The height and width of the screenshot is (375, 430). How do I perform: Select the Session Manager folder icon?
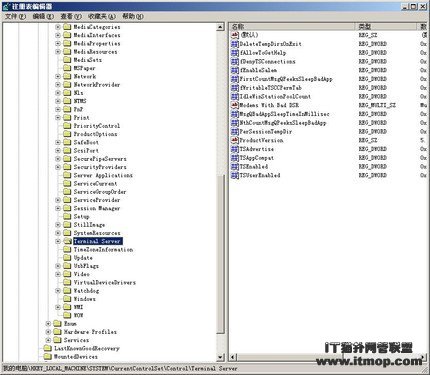pyautogui.click(x=67, y=208)
